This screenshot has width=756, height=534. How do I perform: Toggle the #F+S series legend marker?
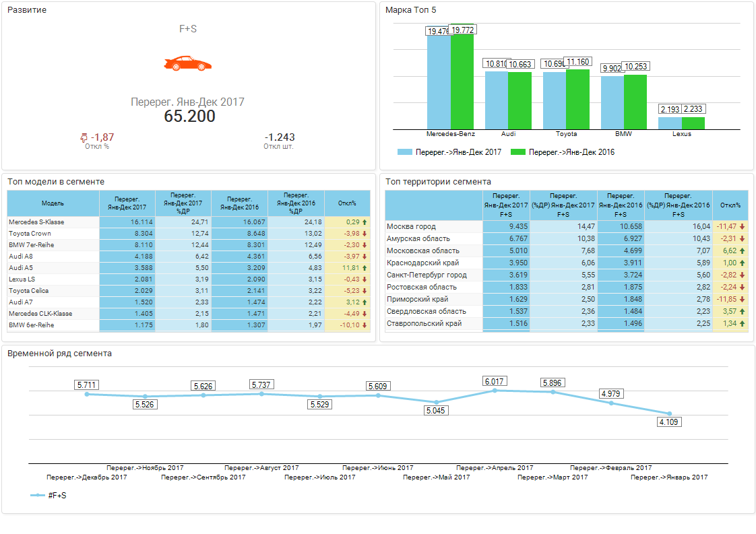tap(38, 496)
